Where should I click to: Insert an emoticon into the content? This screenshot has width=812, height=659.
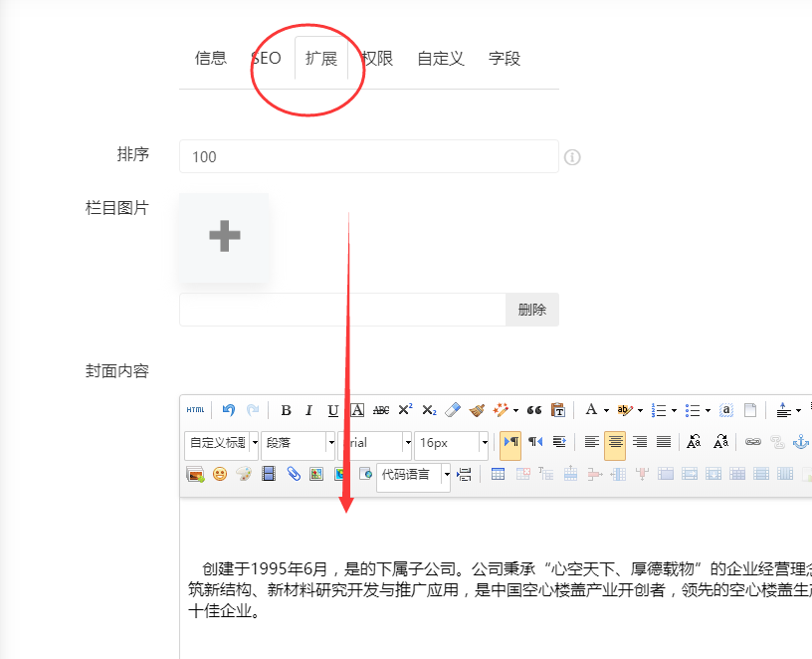pos(219,476)
